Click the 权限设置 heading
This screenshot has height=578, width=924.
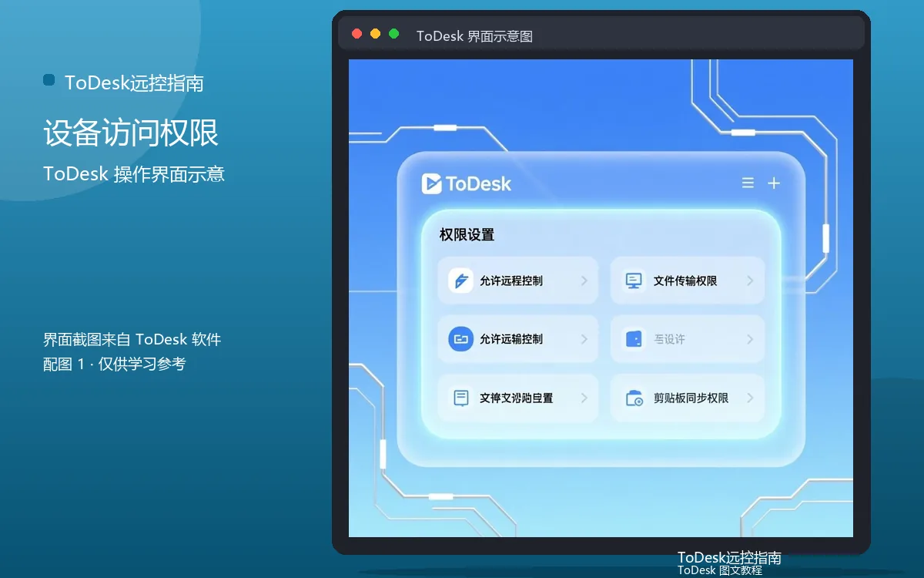[x=467, y=235]
